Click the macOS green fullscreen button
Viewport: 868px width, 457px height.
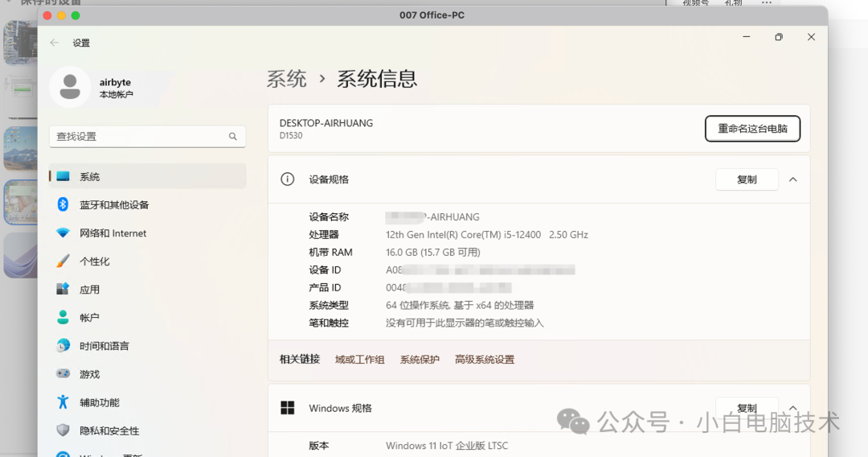76,15
